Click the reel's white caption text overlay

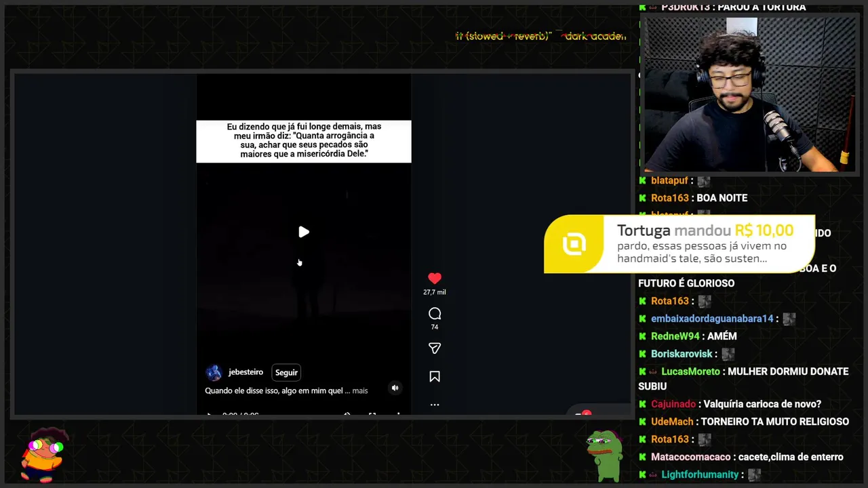(304, 141)
